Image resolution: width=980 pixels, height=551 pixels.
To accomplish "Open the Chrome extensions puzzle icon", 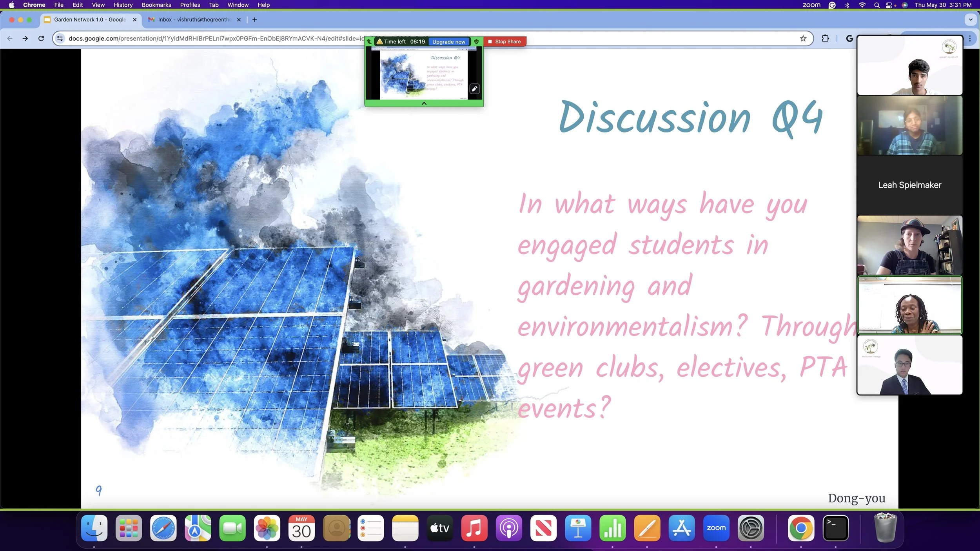I will point(825,38).
